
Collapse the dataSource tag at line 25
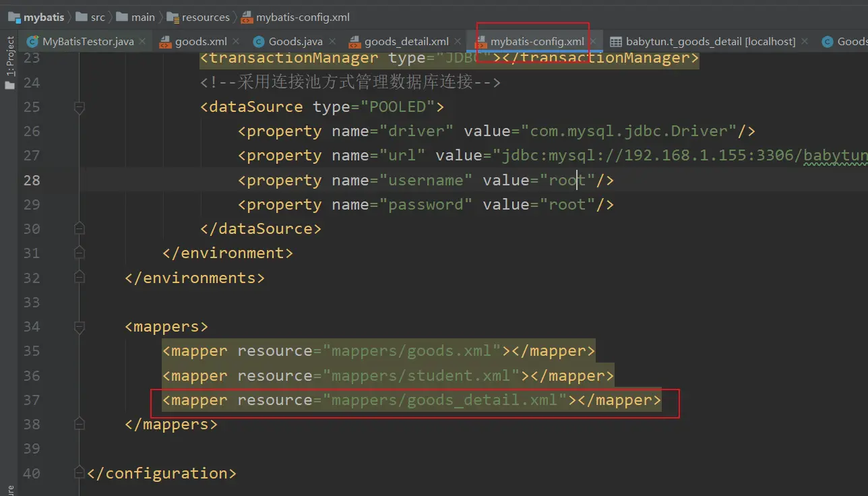80,107
